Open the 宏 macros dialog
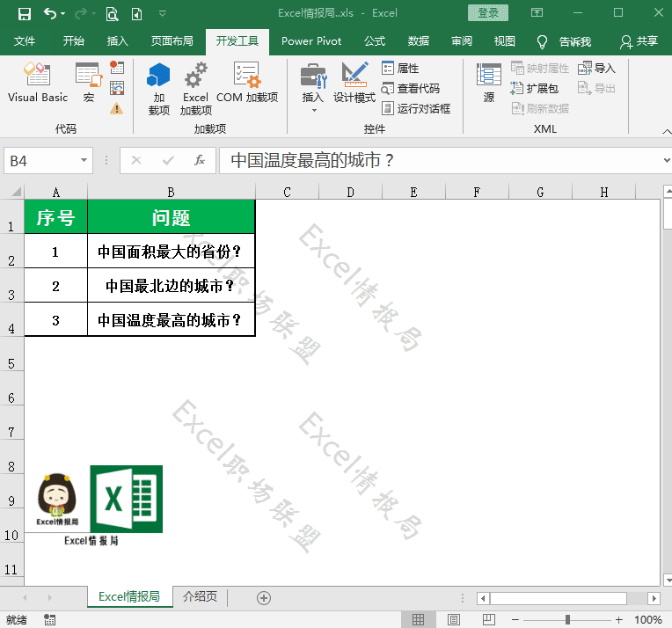Image resolution: width=672 pixels, height=628 pixels. click(x=89, y=83)
